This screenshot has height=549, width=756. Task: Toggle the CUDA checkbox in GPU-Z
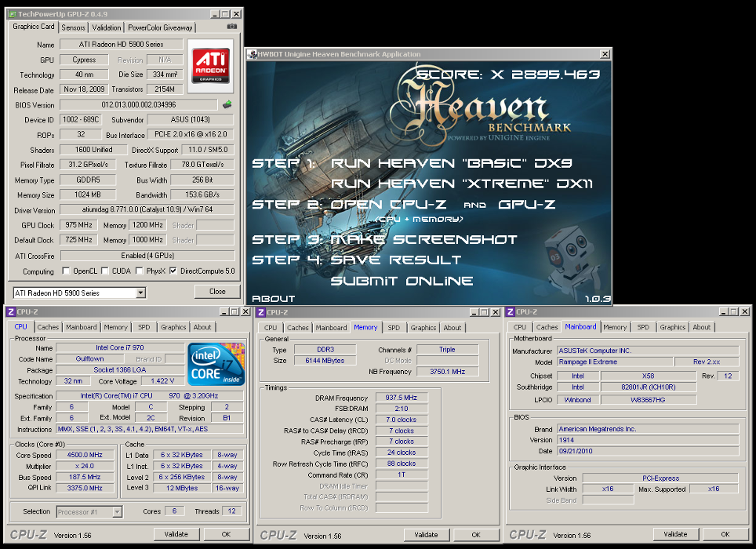(x=104, y=271)
